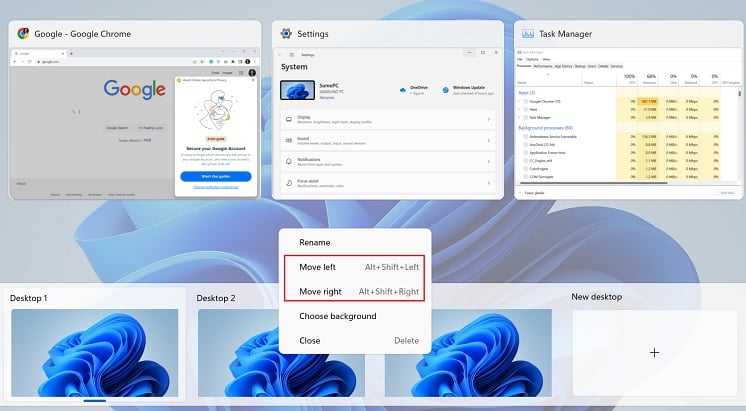Switch to the Startup tab in Task Manager
The height and width of the screenshot is (411, 746).
click(x=580, y=66)
